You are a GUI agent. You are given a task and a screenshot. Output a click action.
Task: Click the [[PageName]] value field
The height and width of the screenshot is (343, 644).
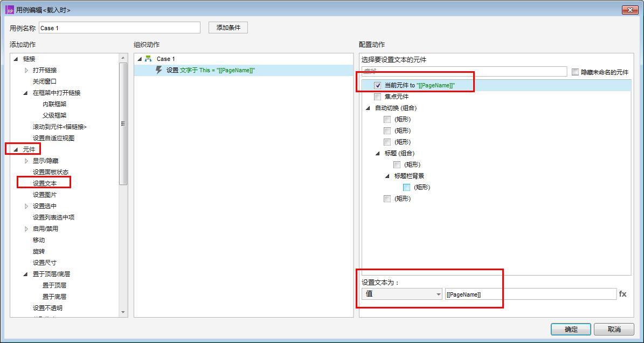click(531, 294)
